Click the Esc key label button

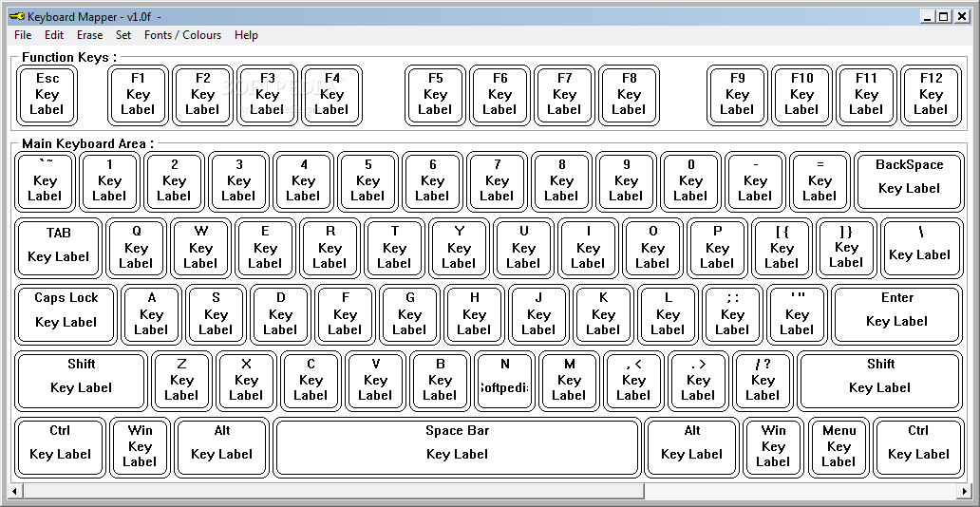tap(47, 95)
